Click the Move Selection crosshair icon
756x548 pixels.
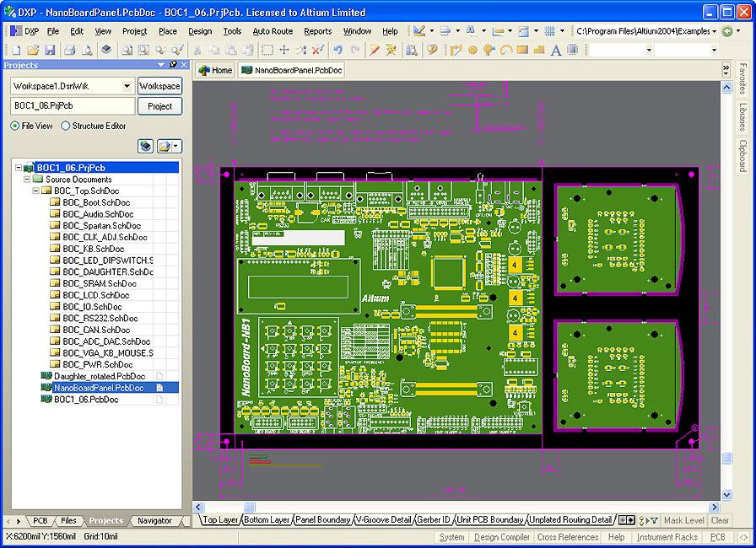click(284, 50)
